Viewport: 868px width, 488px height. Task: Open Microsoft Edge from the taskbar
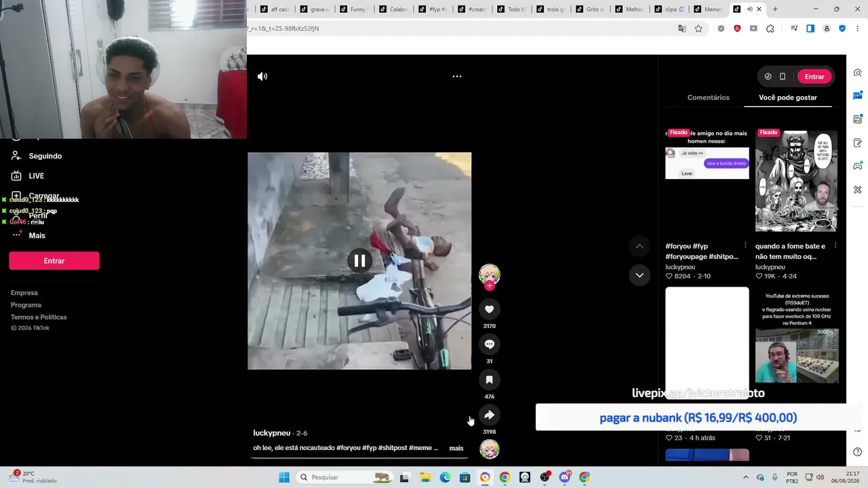tap(445, 477)
